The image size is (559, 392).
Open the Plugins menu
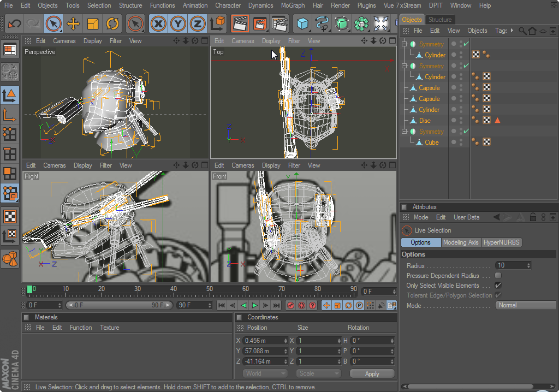pos(366,5)
